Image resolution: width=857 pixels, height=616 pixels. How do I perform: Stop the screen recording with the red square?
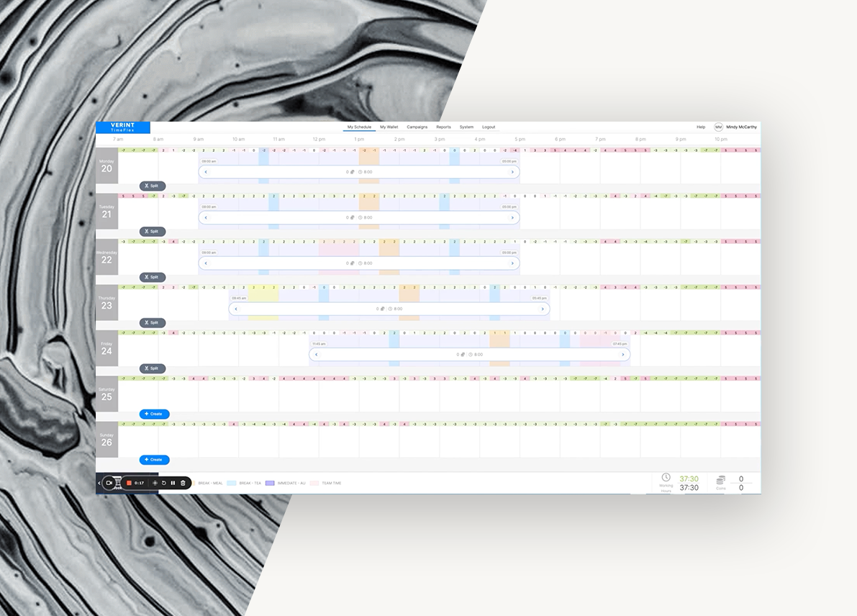[x=129, y=483]
